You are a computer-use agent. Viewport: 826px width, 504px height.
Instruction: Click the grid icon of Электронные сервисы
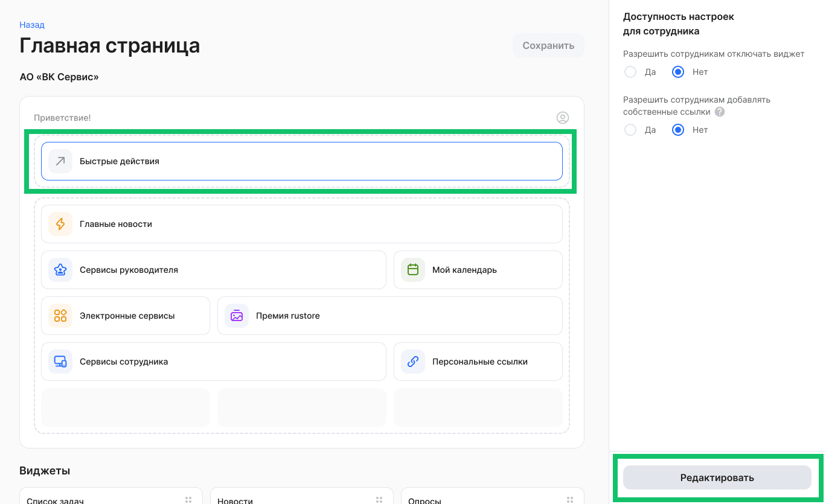(x=59, y=315)
